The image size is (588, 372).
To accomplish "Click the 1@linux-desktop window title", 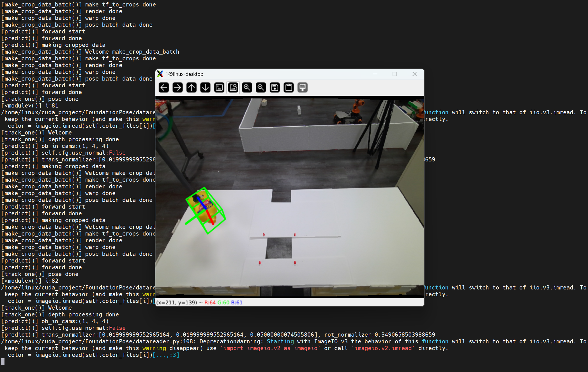I will pyautogui.click(x=184, y=74).
